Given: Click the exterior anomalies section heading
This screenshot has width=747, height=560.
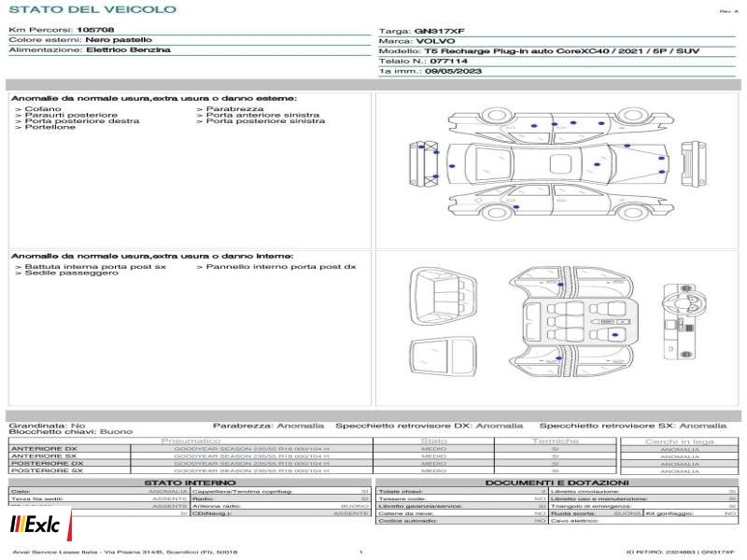Looking at the screenshot, I should pyautogui.click(x=154, y=99).
